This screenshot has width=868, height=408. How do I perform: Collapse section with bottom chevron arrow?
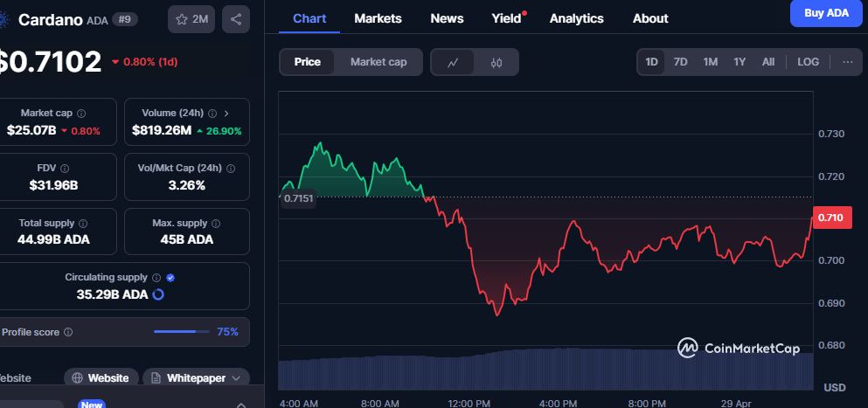point(241,405)
